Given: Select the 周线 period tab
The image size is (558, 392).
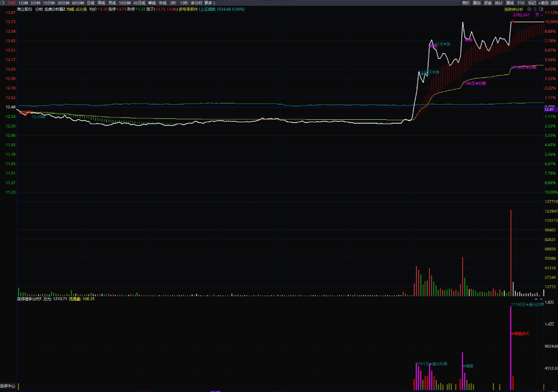Looking at the screenshot, I should pyautogui.click(x=101, y=2).
